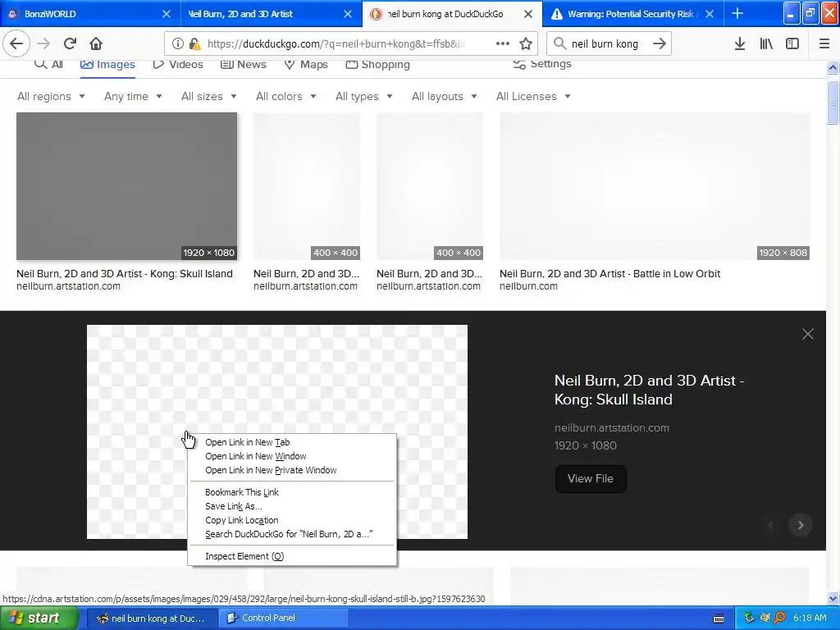Choose Open Link in New Private Window
Viewport: 840px width, 630px height.
[292, 470]
